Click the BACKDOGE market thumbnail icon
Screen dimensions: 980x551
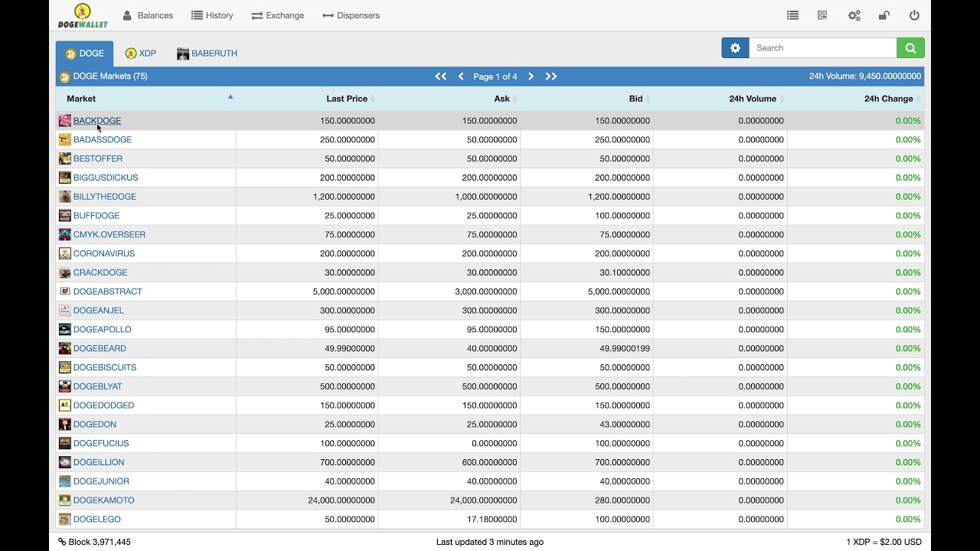pyautogui.click(x=65, y=121)
